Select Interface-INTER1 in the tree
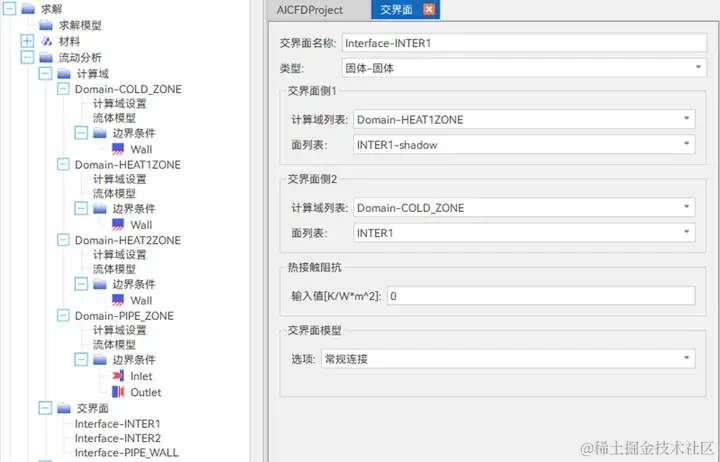This screenshot has width=720, height=462. (118, 423)
